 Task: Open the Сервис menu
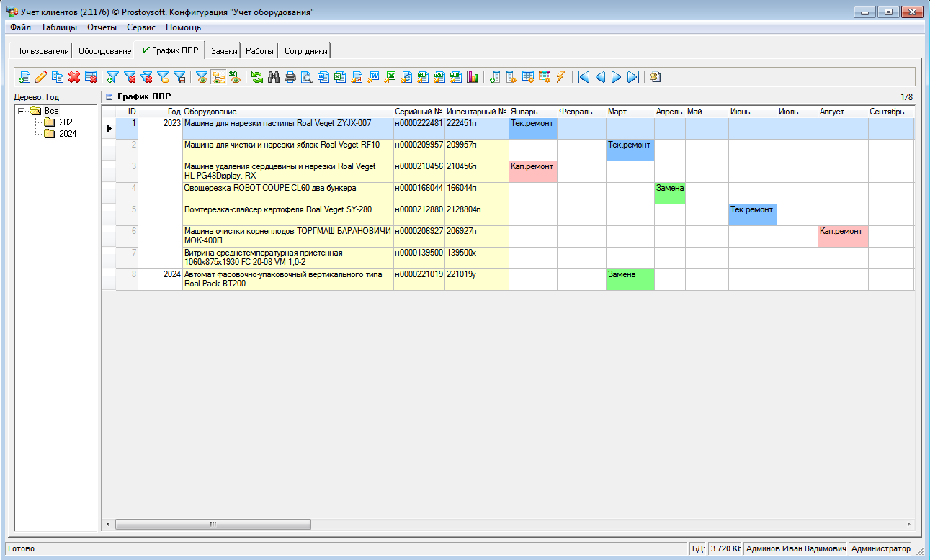(141, 27)
